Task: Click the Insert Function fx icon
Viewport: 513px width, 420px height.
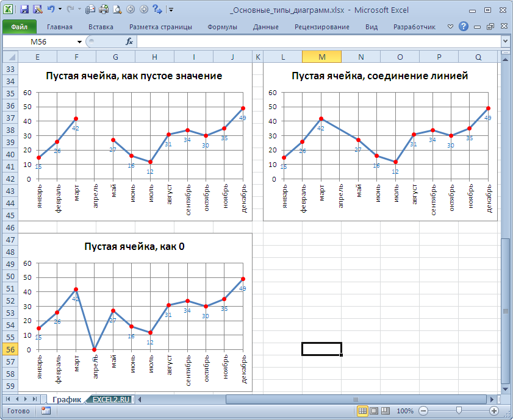Action: coord(129,41)
